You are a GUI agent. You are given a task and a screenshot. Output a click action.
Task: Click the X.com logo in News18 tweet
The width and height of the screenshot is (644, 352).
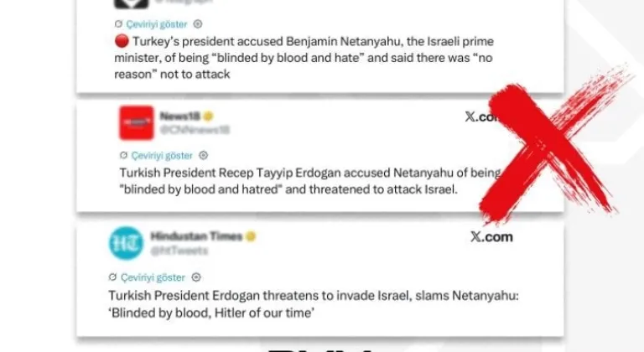point(481,116)
